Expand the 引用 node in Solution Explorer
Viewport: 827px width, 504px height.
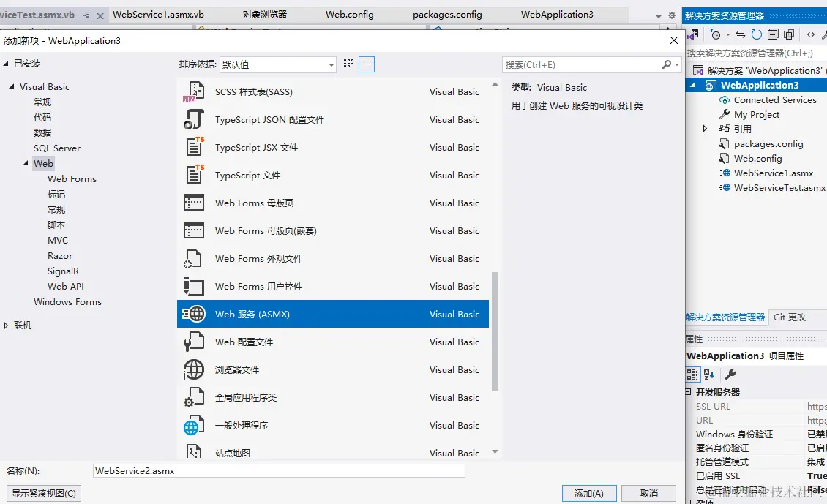(x=705, y=129)
